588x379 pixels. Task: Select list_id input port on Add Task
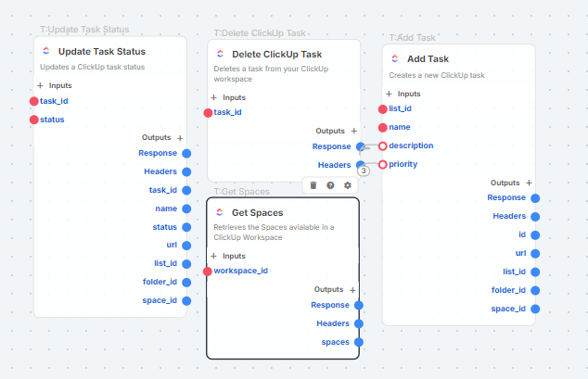point(382,109)
